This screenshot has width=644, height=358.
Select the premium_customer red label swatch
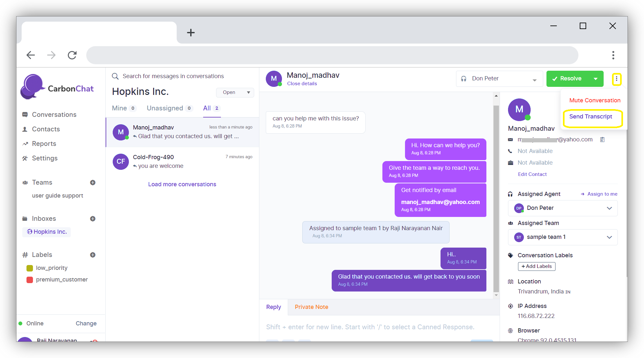click(x=30, y=280)
